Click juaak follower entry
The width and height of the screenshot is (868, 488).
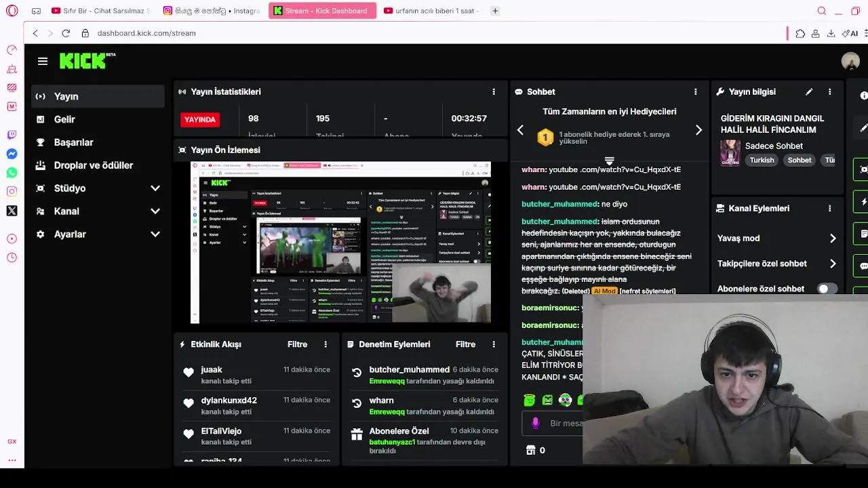tap(256, 375)
